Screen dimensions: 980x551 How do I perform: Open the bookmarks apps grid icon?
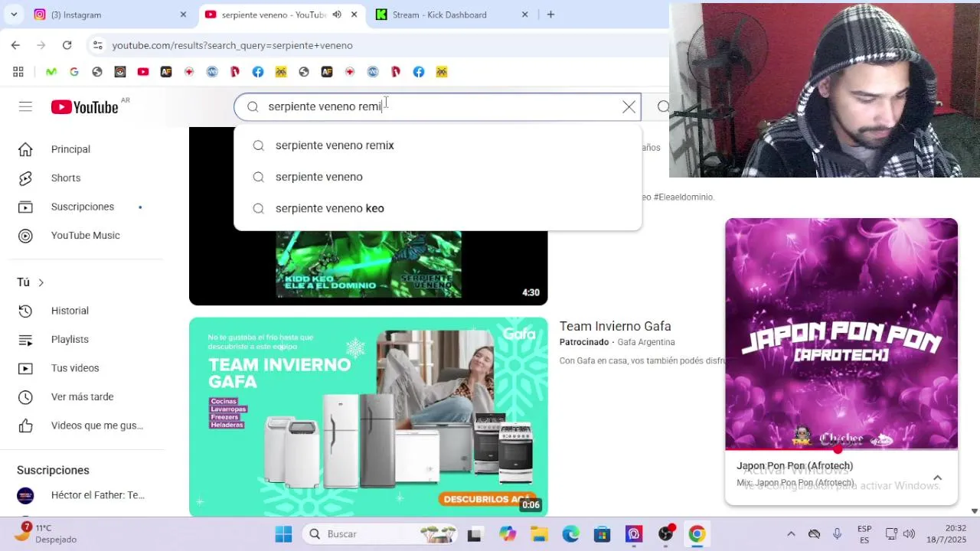click(18, 72)
